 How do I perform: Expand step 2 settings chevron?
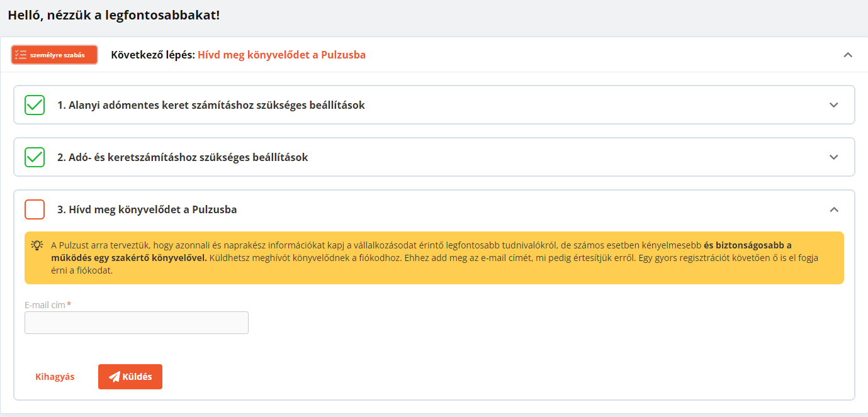(x=834, y=157)
